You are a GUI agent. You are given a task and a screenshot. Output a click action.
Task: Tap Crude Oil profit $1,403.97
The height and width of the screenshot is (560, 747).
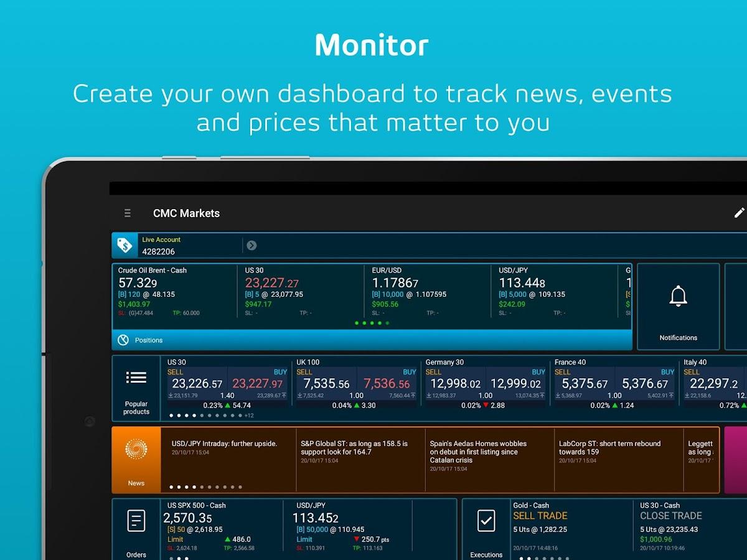click(x=134, y=304)
